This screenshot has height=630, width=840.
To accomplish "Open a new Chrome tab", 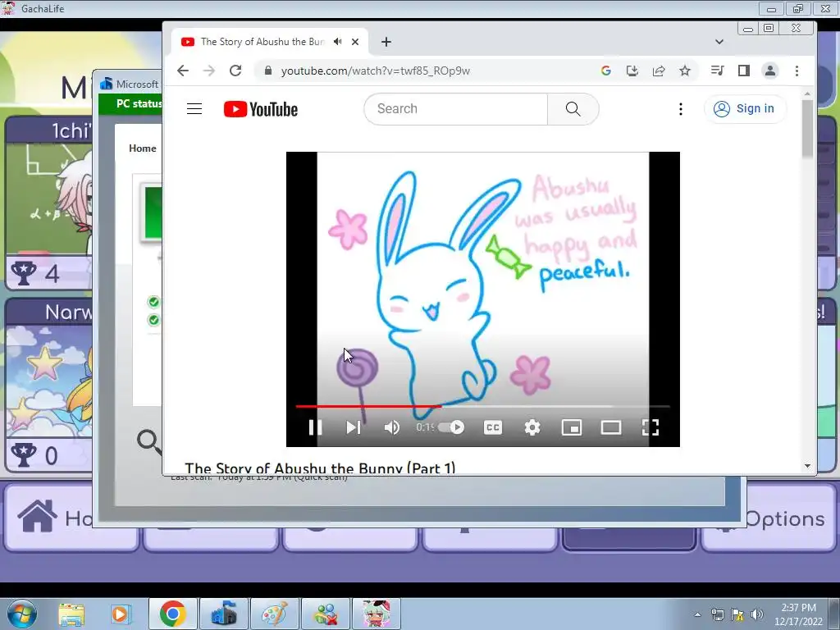I will point(386,41).
